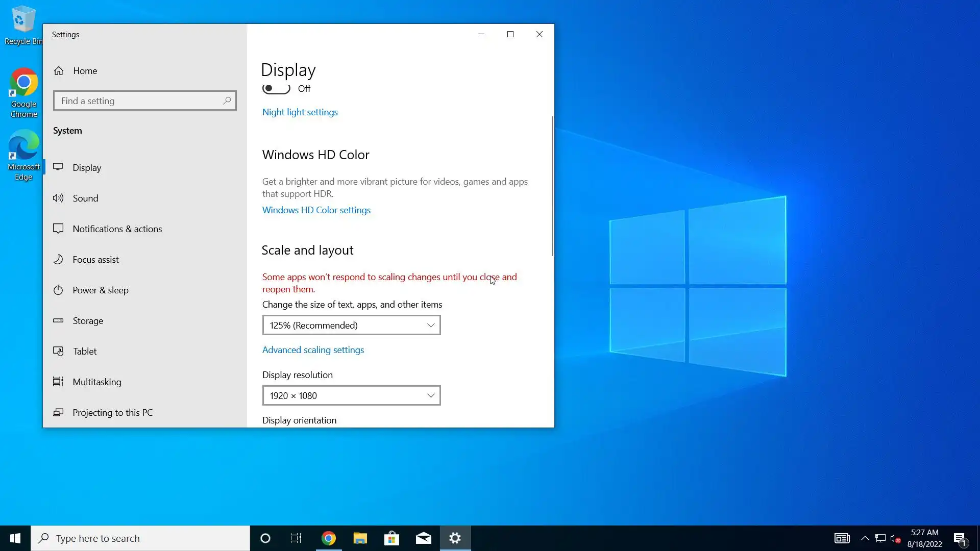Show hidden icons in system tray
Screen dimensions: 980x551
tap(865, 538)
